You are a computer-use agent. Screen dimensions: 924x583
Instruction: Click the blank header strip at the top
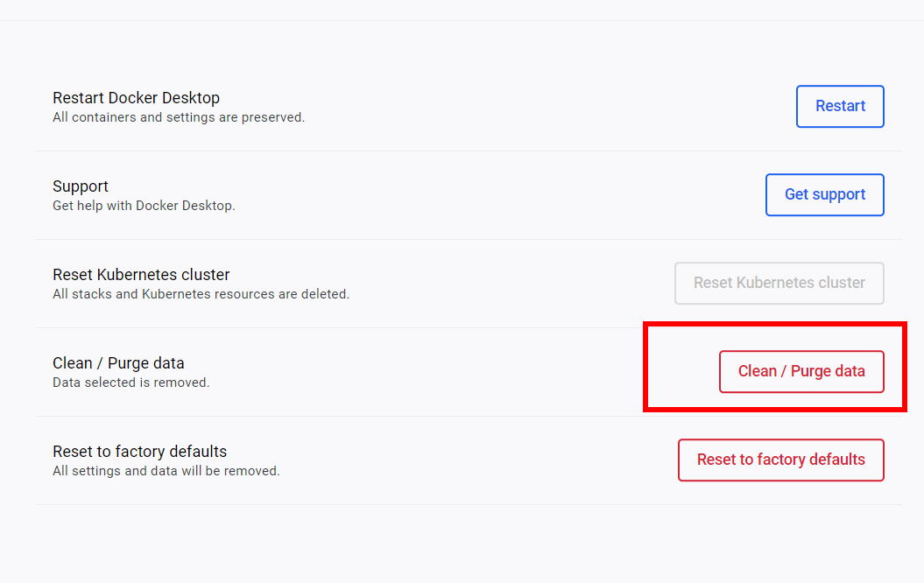(462, 10)
